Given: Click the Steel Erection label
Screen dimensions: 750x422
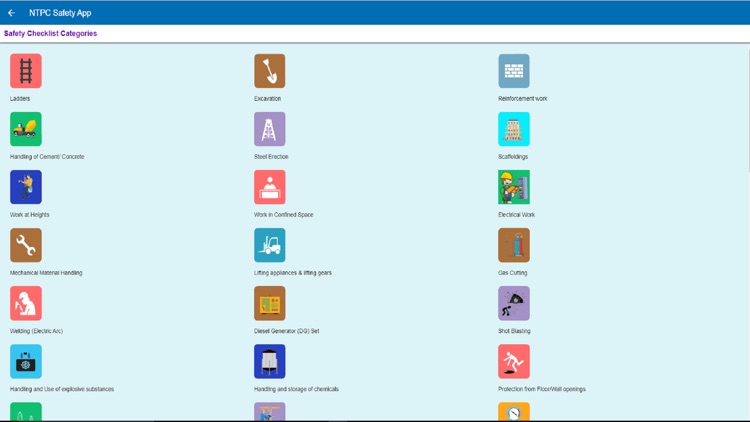Looking at the screenshot, I should click(x=271, y=157).
